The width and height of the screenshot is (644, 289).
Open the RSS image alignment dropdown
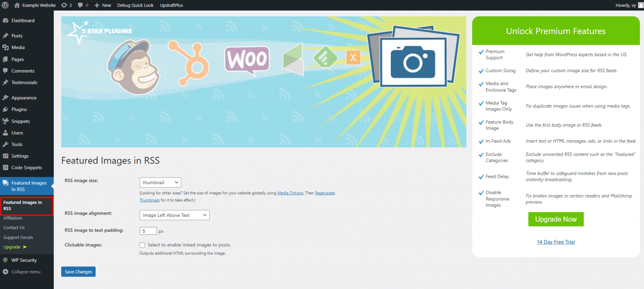click(174, 215)
